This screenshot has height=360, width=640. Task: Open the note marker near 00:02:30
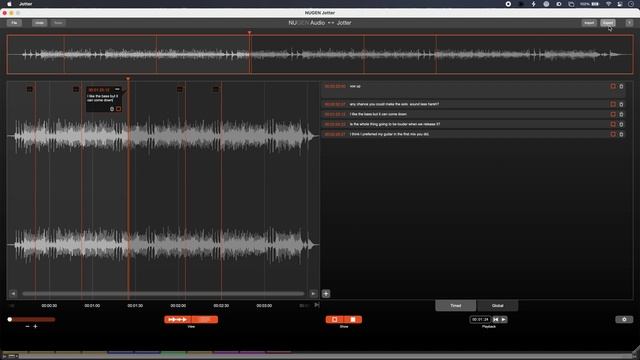[216, 89]
